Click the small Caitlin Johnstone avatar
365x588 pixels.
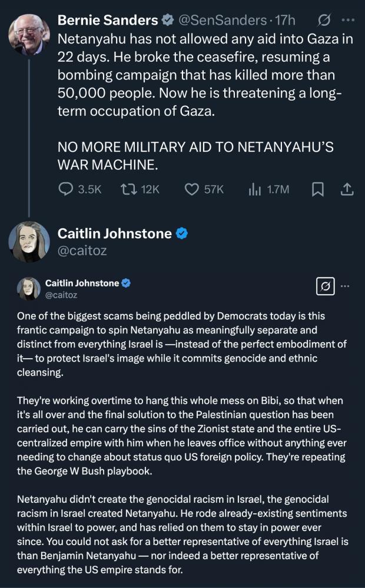29,288
